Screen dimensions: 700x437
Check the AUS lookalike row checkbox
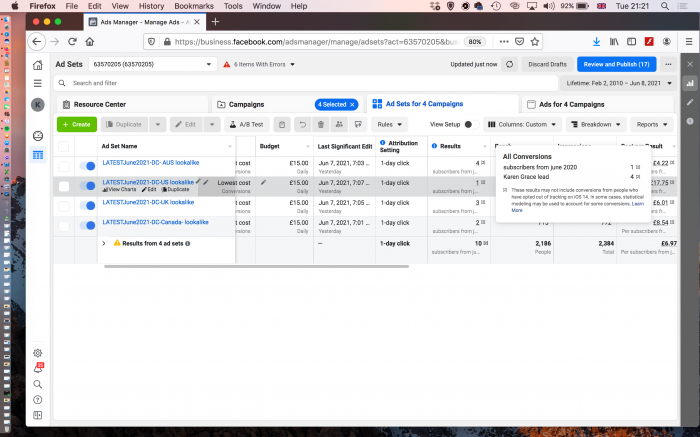pos(64,166)
